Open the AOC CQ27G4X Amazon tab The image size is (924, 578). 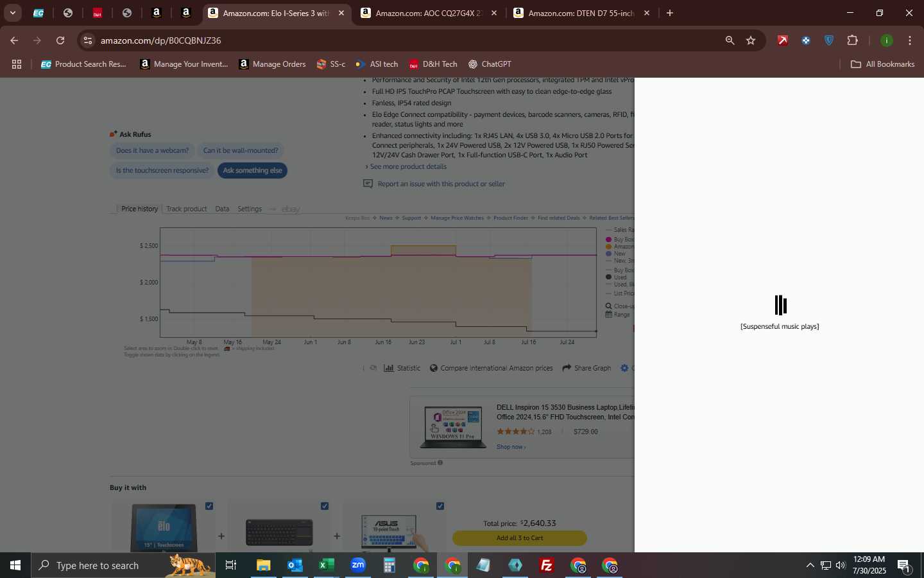(429, 13)
